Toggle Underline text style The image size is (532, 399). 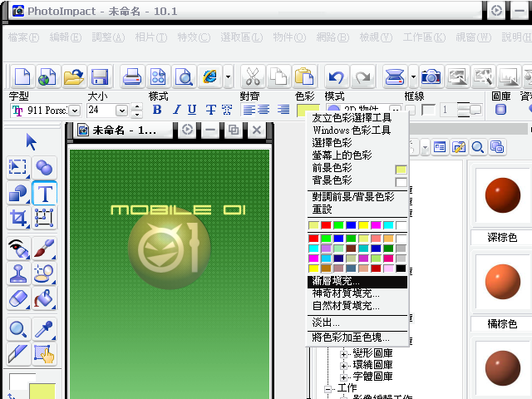pos(192,110)
